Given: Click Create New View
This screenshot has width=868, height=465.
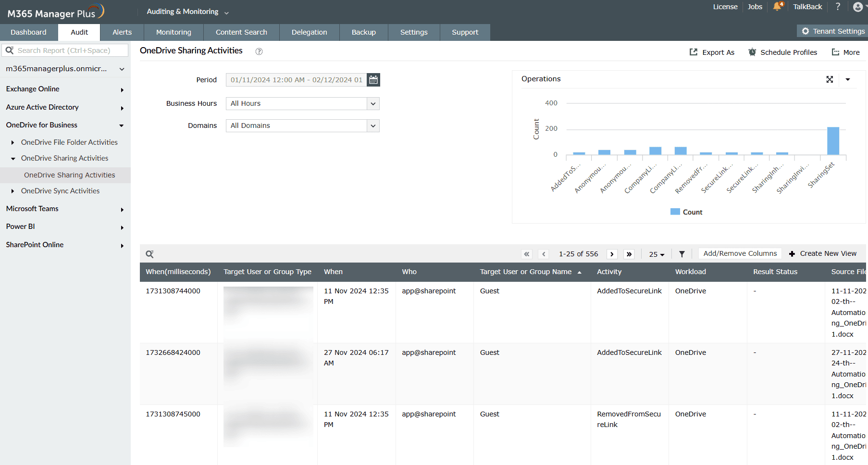Looking at the screenshot, I should (x=823, y=253).
